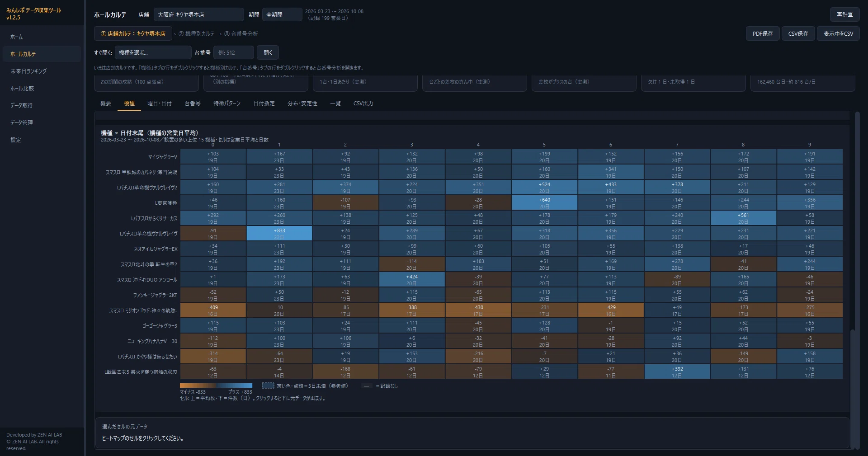Click the 再計算 recalculate button
The image size is (868, 456).
coord(844,14)
